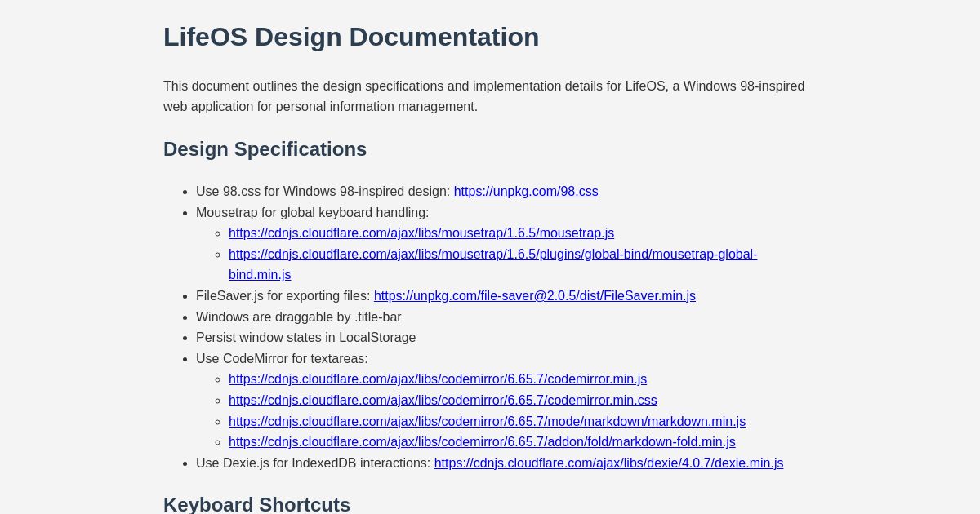This screenshot has height=514, width=980.
Task: Click the markdown mode script link
Action: click(487, 421)
